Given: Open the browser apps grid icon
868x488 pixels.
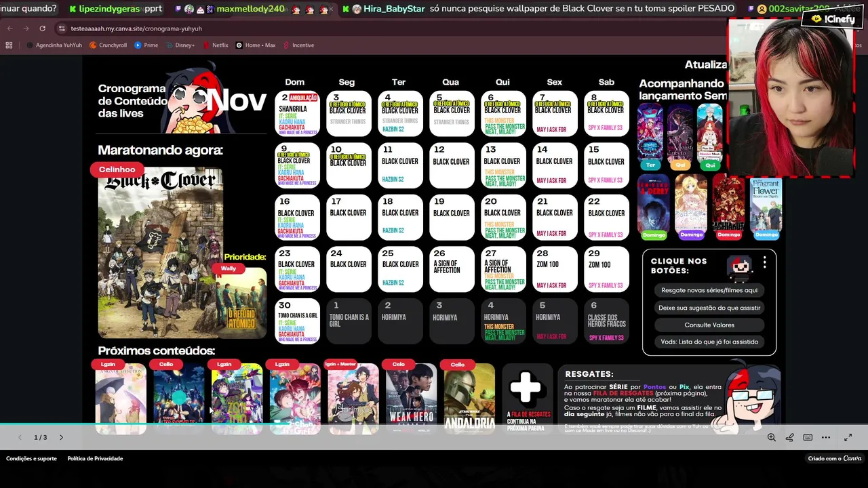Looking at the screenshot, I should (x=9, y=45).
